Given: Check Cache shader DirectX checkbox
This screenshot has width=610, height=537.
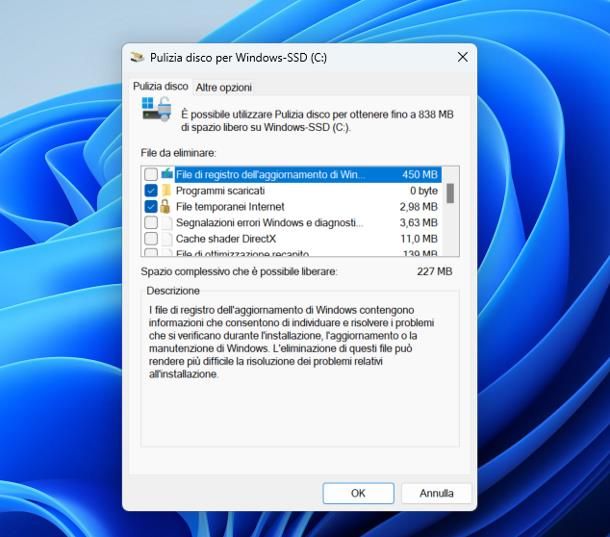Looking at the screenshot, I should (151, 239).
